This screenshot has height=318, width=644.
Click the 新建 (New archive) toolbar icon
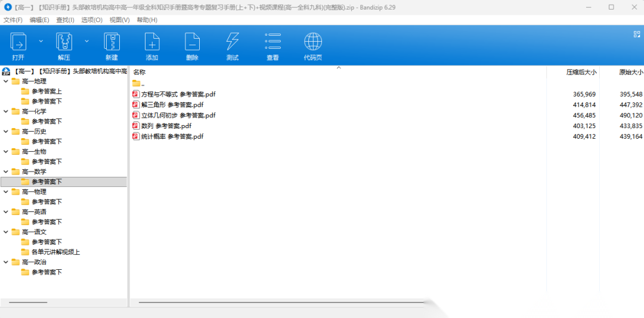(112, 42)
